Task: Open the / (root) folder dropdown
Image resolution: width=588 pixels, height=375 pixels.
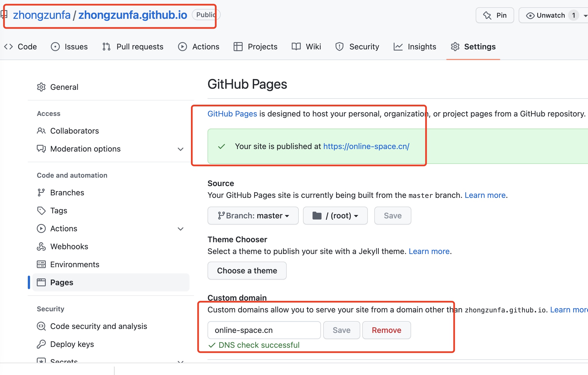Action: coord(335,216)
